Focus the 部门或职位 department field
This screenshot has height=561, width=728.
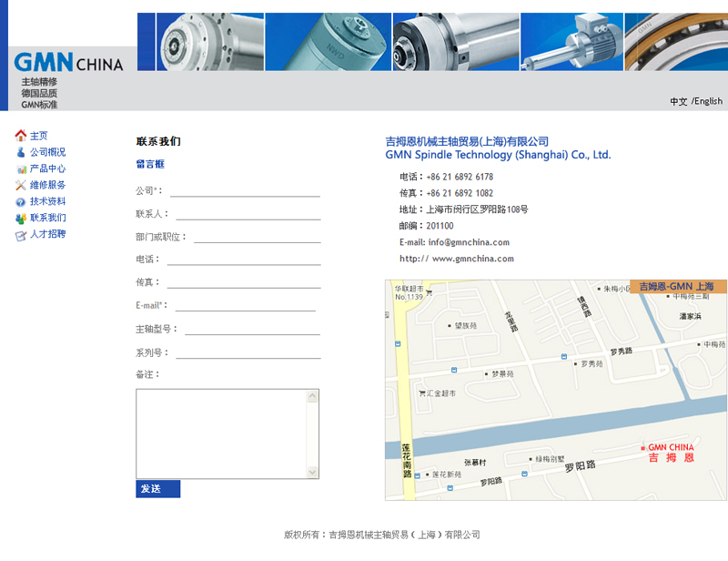(x=258, y=237)
